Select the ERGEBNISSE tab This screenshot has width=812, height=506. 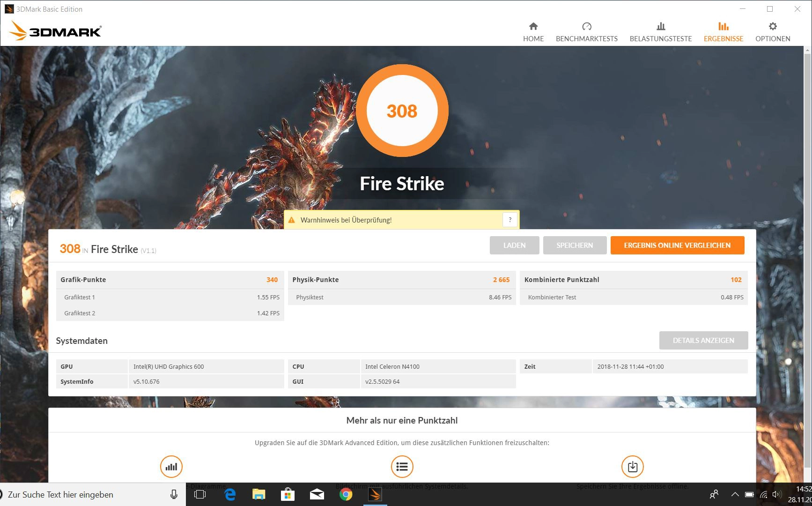(x=723, y=32)
